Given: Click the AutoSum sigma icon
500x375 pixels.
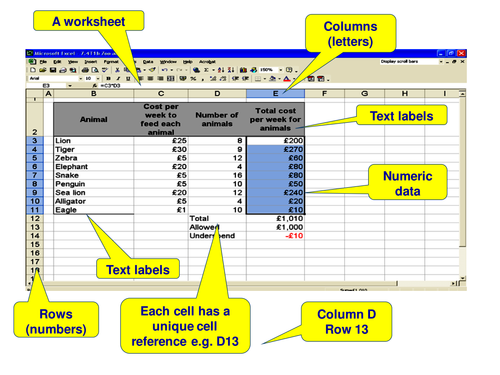Looking at the screenshot, I should coord(206,70).
